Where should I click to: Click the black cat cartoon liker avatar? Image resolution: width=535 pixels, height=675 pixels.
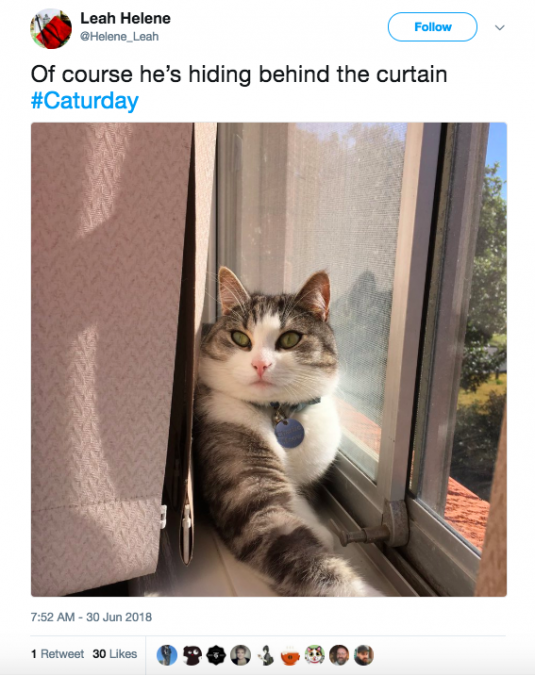pyautogui.click(x=191, y=655)
